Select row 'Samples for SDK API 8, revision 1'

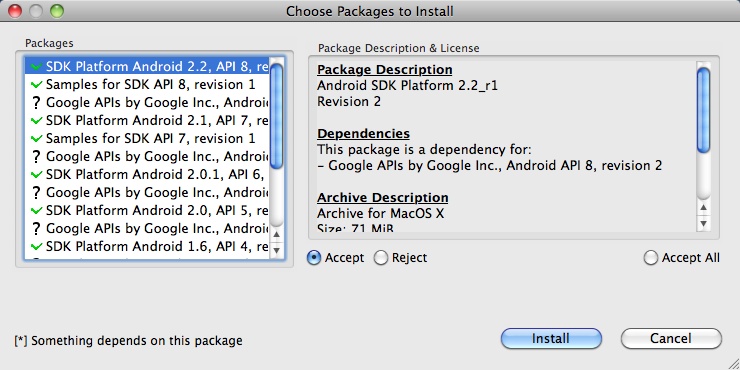click(147, 84)
